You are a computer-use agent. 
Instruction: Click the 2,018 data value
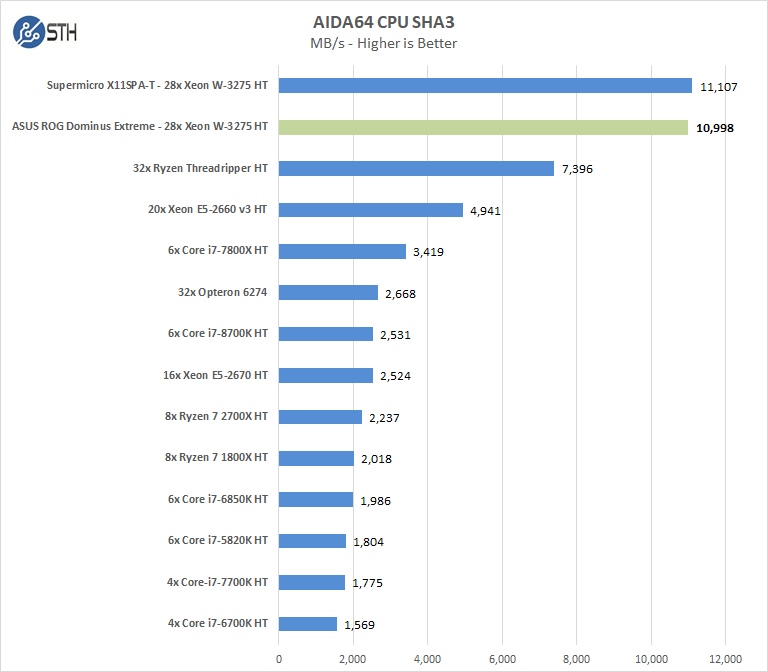(377, 459)
